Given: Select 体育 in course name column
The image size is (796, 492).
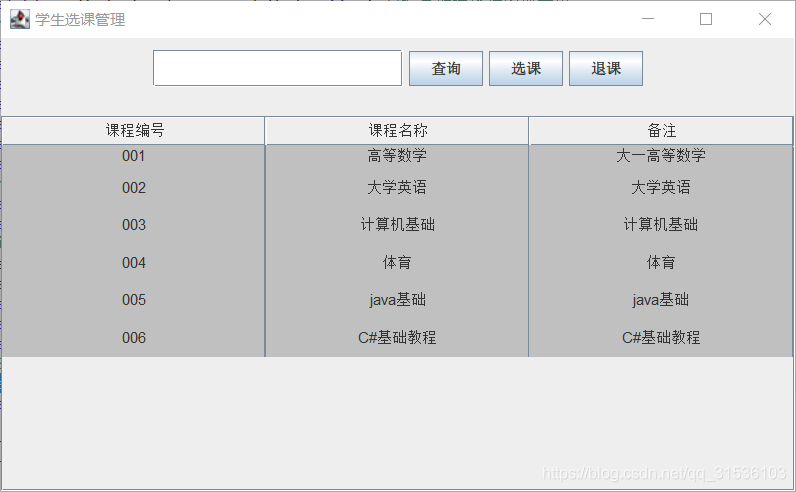Looking at the screenshot, I should (x=397, y=263).
